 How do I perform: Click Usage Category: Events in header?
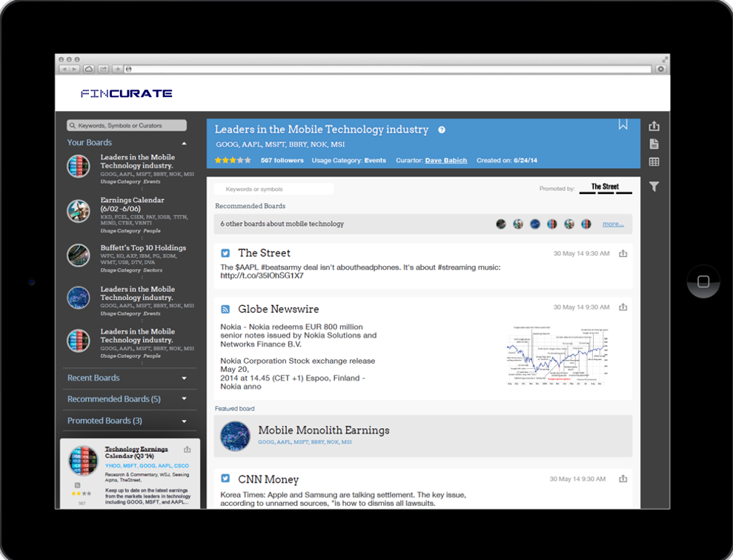coord(349,160)
